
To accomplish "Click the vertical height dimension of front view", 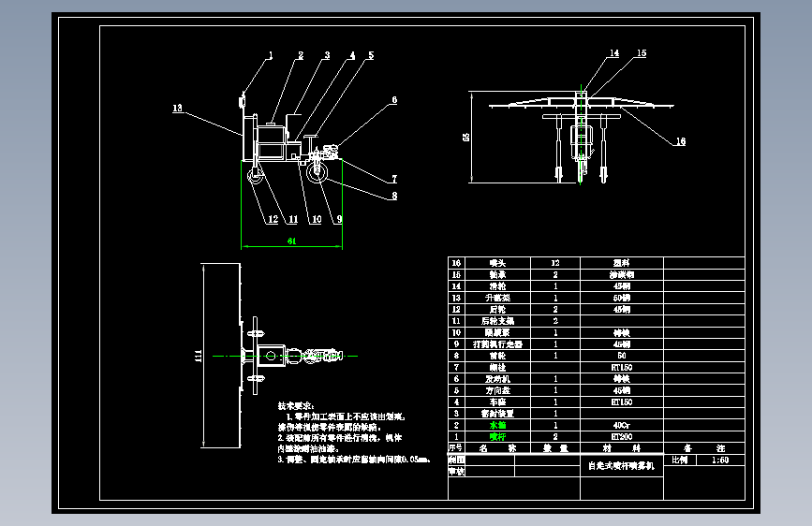I will 465,138.
